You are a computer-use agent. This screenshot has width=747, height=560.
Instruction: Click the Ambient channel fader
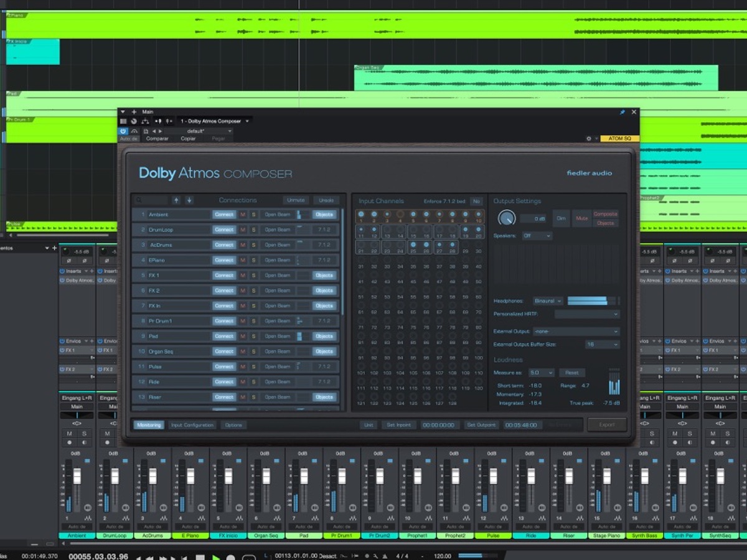pyautogui.click(x=77, y=477)
